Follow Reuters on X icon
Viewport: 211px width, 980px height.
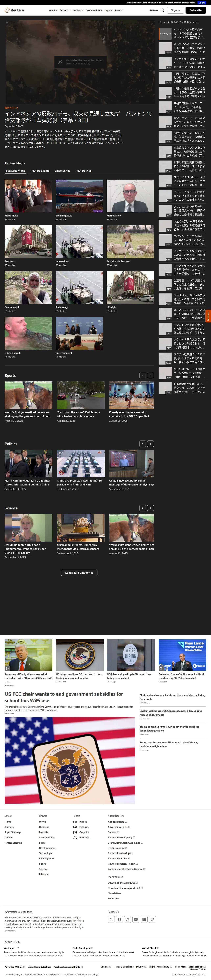point(111,919)
